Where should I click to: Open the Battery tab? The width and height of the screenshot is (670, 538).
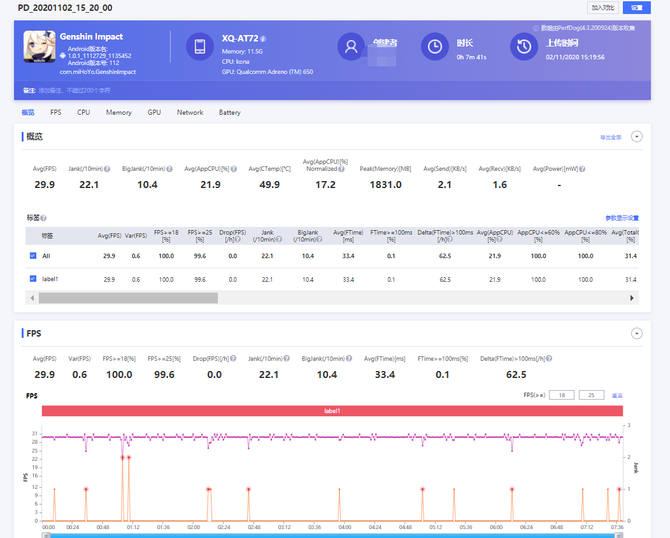click(x=229, y=112)
